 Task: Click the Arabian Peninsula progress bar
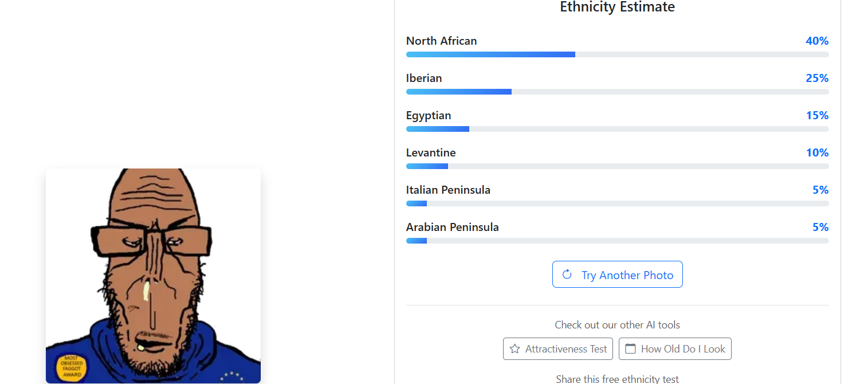617,241
